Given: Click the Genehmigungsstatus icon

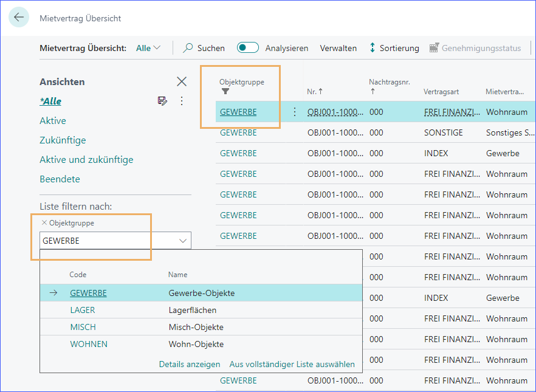Looking at the screenshot, I should [433, 48].
